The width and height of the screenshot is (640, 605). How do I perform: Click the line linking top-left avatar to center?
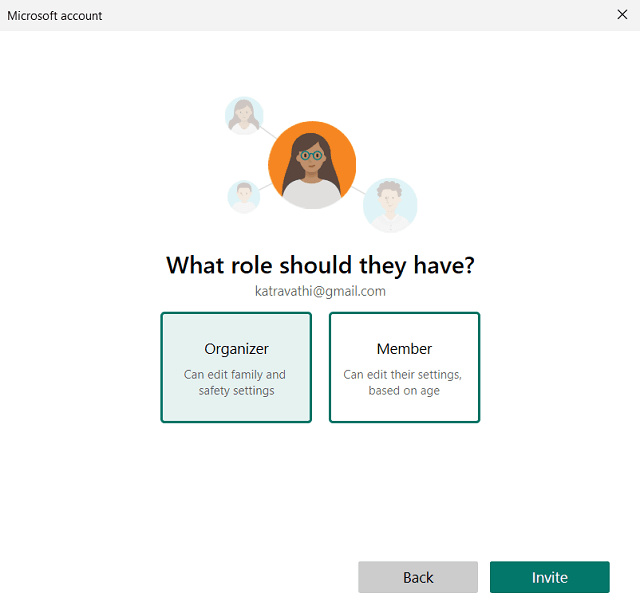[268, 131]
